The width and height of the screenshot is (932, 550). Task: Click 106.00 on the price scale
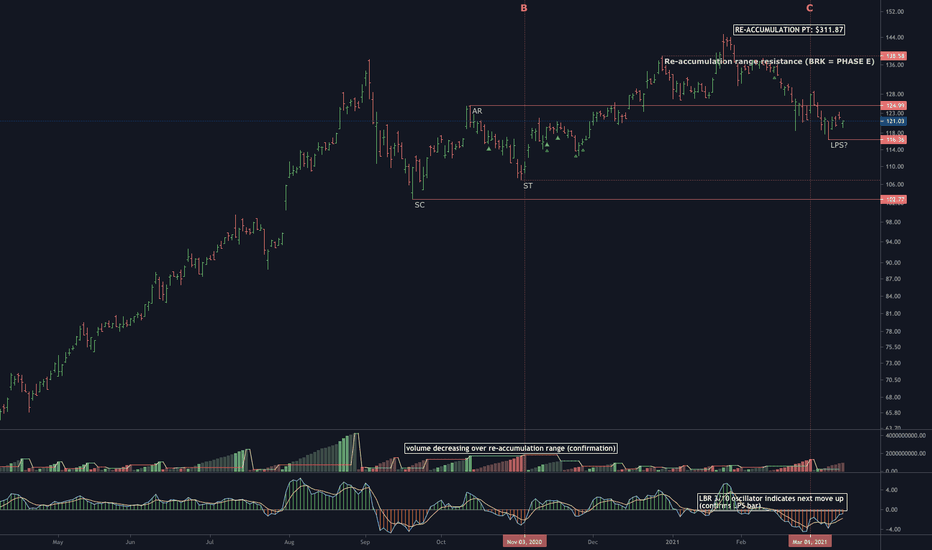[895, 185]
